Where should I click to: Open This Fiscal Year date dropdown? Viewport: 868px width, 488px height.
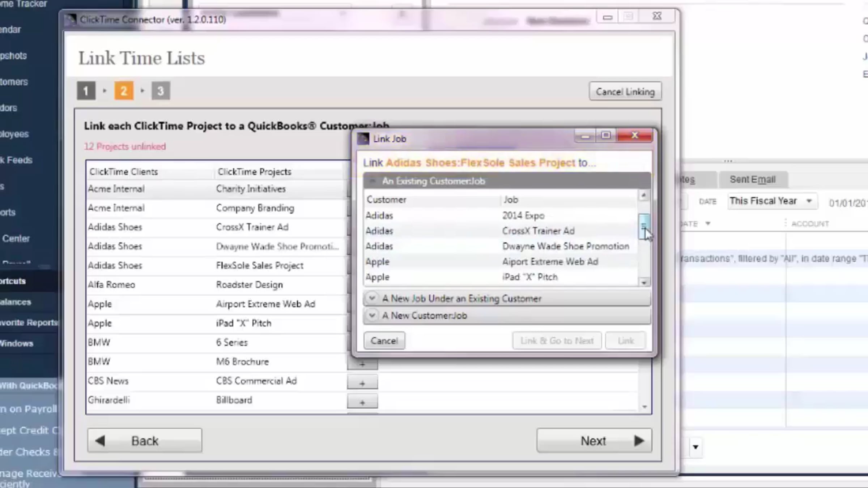point(809,201)
